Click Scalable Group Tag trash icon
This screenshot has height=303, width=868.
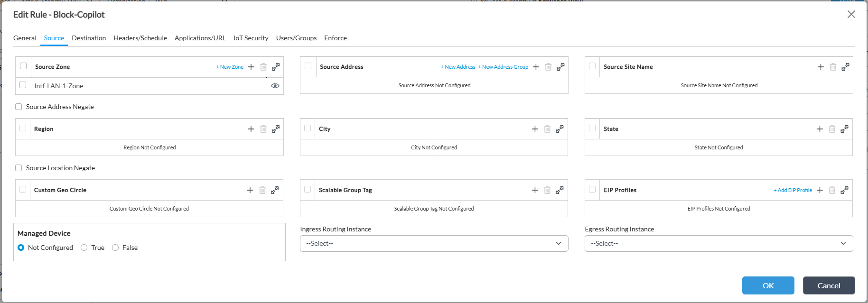[x=547, y=190]
